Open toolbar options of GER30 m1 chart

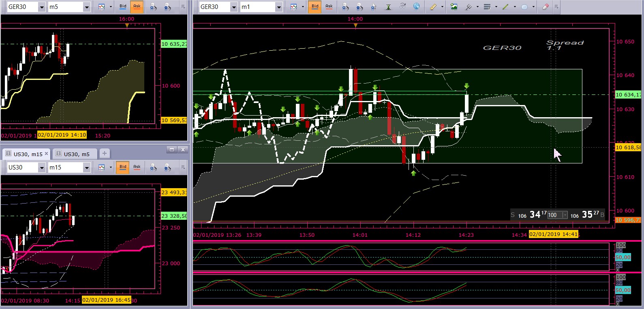[556, 7]
